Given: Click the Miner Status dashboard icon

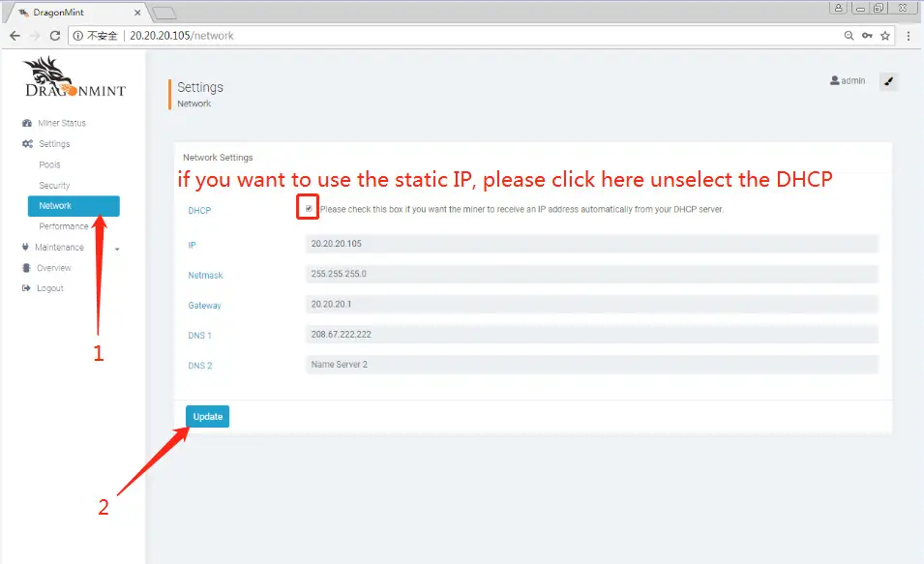Looking at the screenshot, I should (x=25, y=123).
